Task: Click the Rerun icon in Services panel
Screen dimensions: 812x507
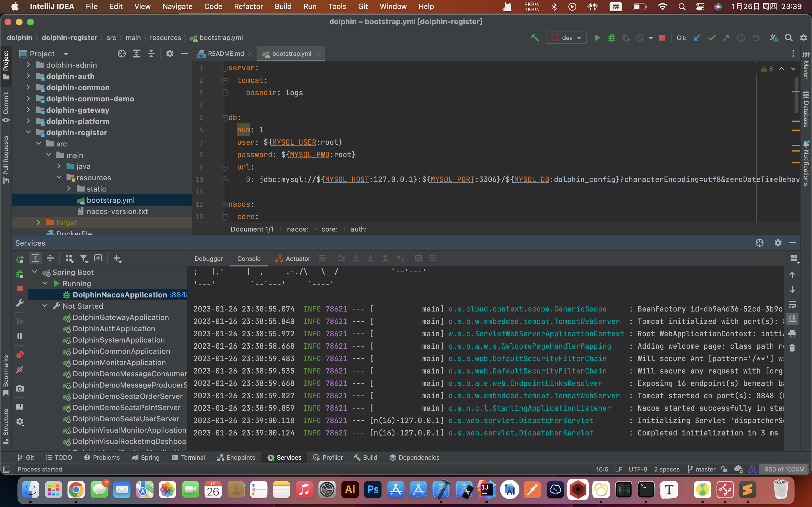Action: click(20, 259)
